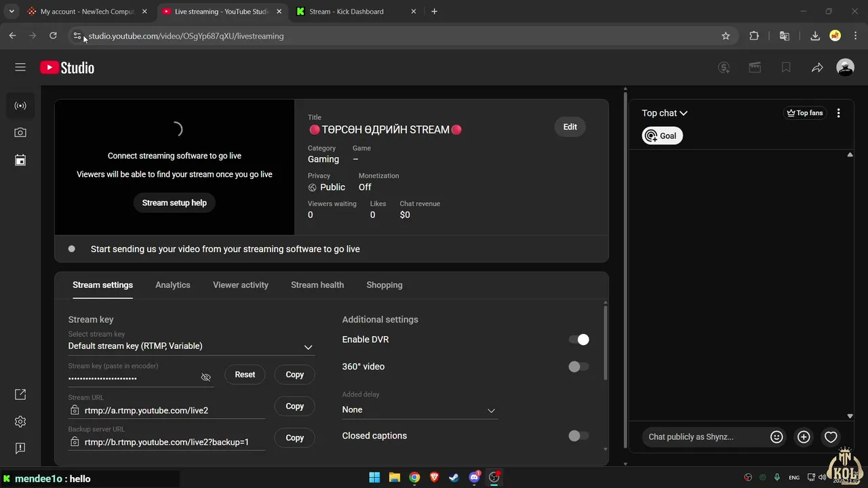Click the bookmark icon in header

[x=786, y=67]
